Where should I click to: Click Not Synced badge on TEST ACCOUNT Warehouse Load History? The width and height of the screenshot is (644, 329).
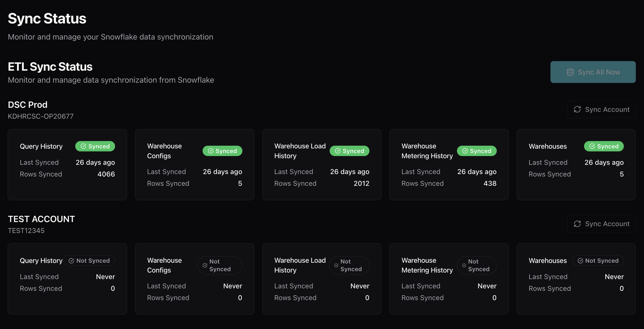click(349, 265)
